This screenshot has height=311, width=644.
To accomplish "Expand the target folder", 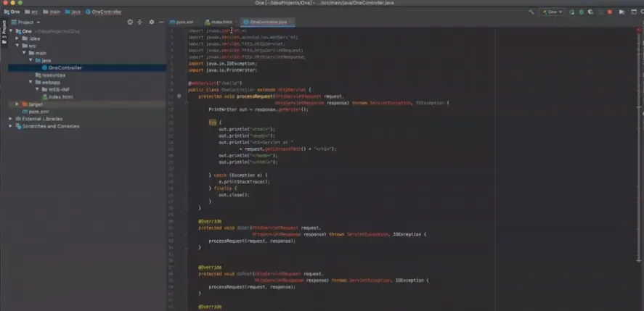I will [17, 104].
